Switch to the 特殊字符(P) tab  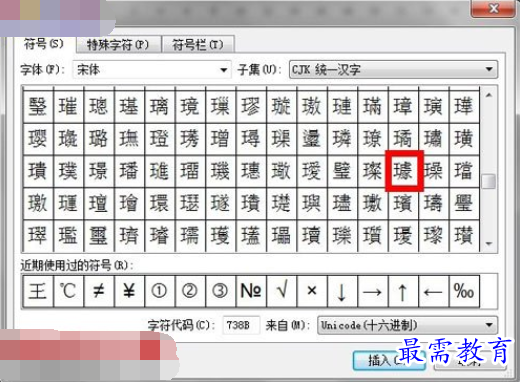pos(118,44)
